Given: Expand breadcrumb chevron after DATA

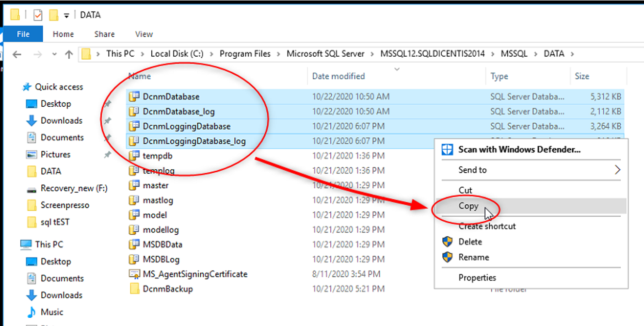Looking at the screenshot, I should (572, 54).
